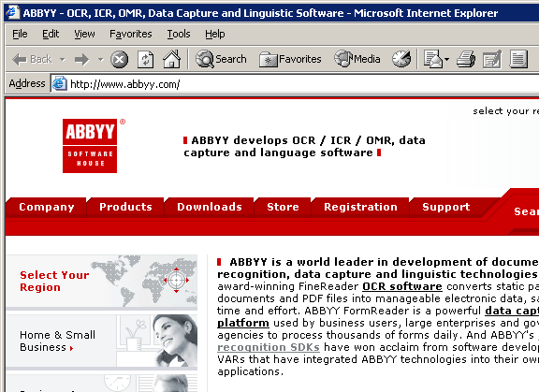
Task: Open the Search pane button
Action: (221, 59)
